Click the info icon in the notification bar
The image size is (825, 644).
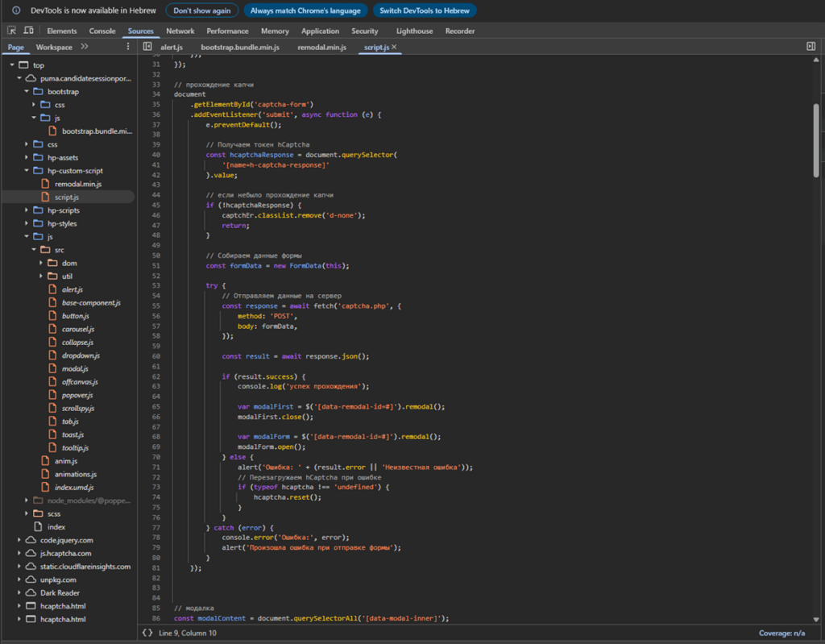16,10
